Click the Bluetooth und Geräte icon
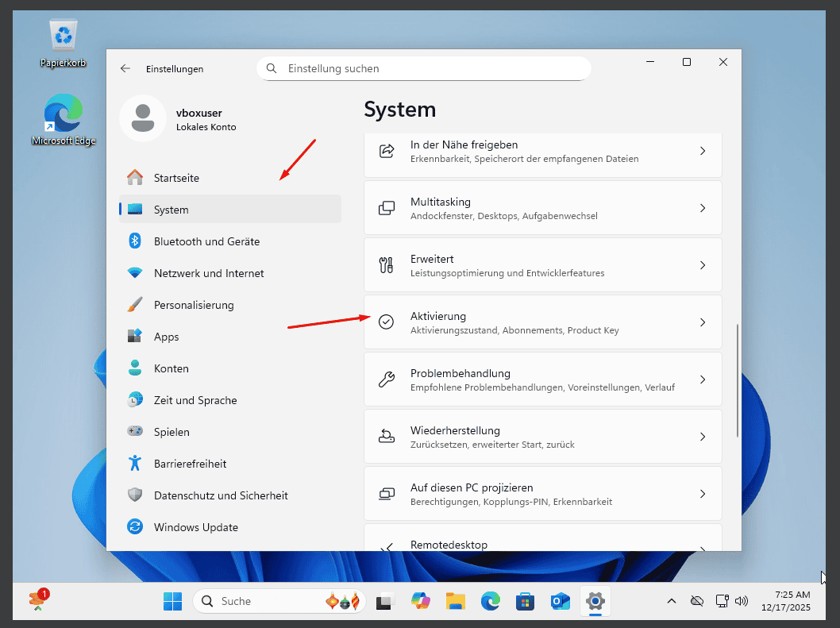 pos(135,241)
